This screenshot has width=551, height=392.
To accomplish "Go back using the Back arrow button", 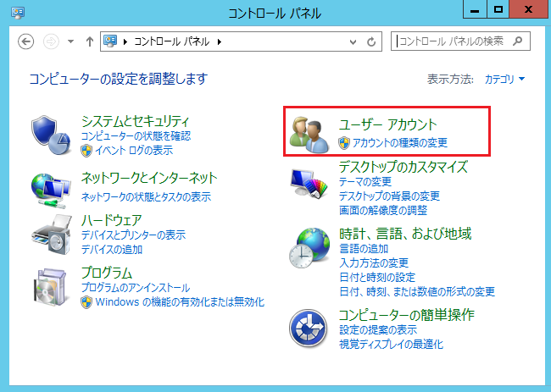I will 25,41.
